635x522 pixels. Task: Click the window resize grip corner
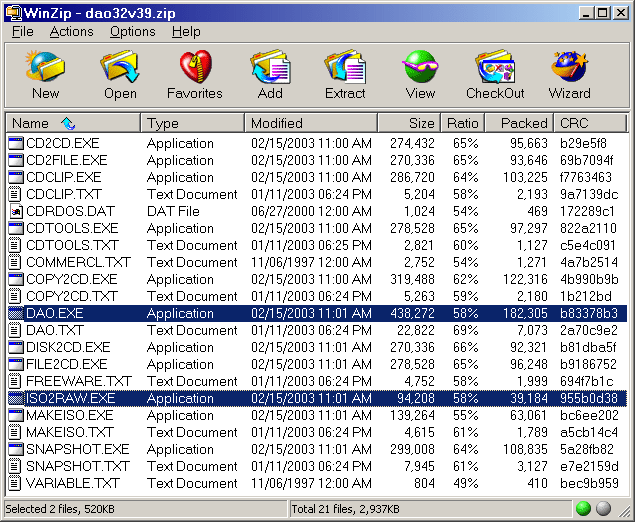point(624,511)
